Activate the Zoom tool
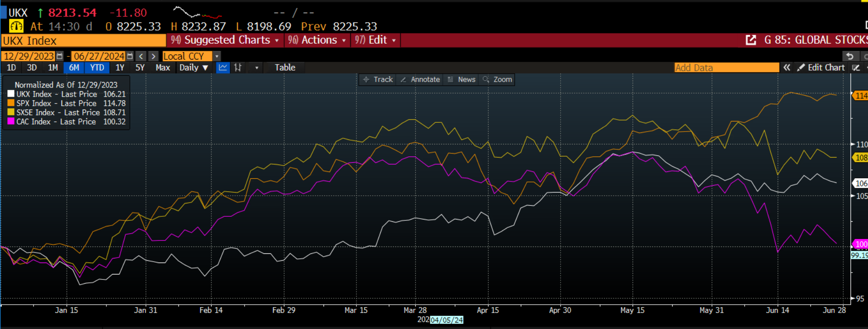The width and height of the screenshot is (868, 329). [497, 79]
